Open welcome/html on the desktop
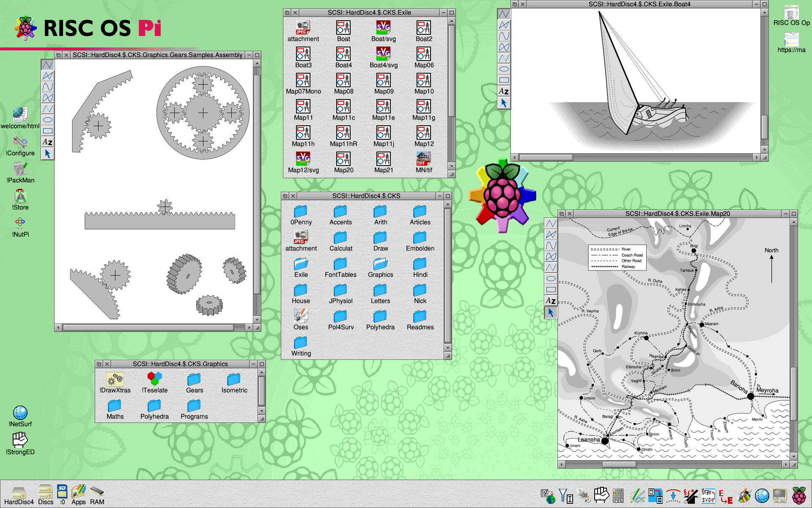The width and height of the screenshot is (812, 508). pyautogui.click(x=20, y=119)
